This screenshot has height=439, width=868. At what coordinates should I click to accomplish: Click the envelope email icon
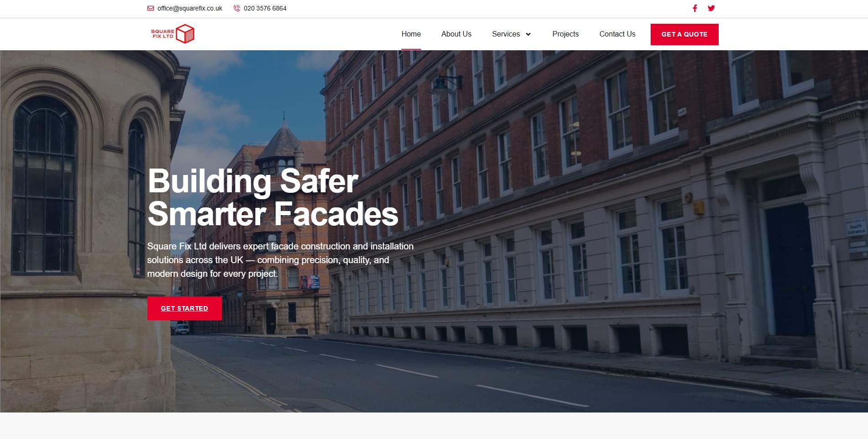coord(151,8)
